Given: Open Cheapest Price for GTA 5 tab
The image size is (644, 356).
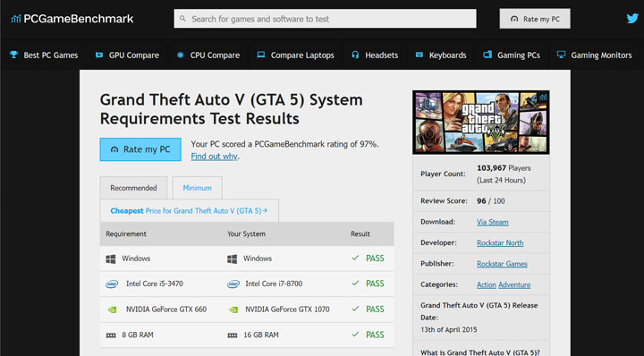Looking at the screenshot, I should [x=189, y=210].
